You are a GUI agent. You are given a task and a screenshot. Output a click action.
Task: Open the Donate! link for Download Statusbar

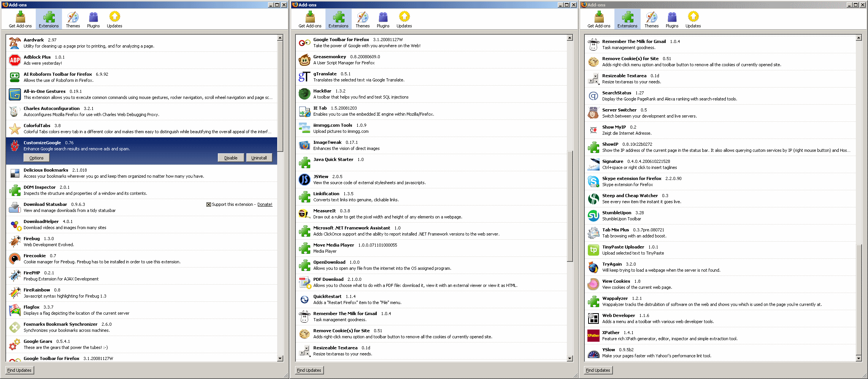point(265,204)
